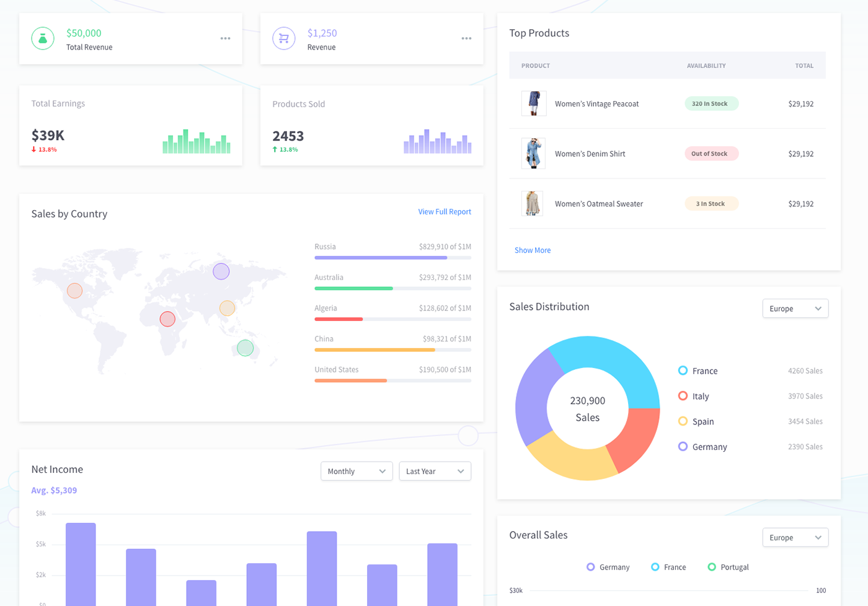This screenshot has height=606, width=868.
Task: Click the Out of Stock badge
Action: coord(712,154)
